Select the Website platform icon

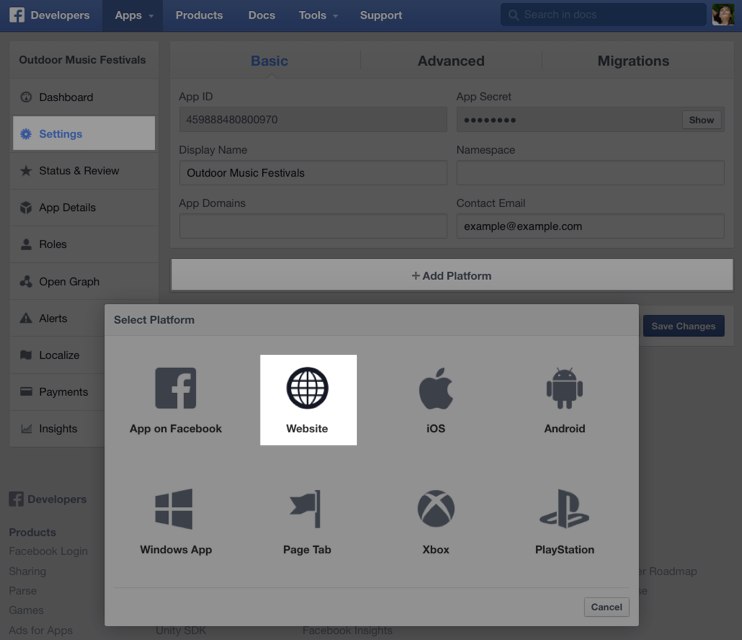pyautogui.click(x=307, y=388)
